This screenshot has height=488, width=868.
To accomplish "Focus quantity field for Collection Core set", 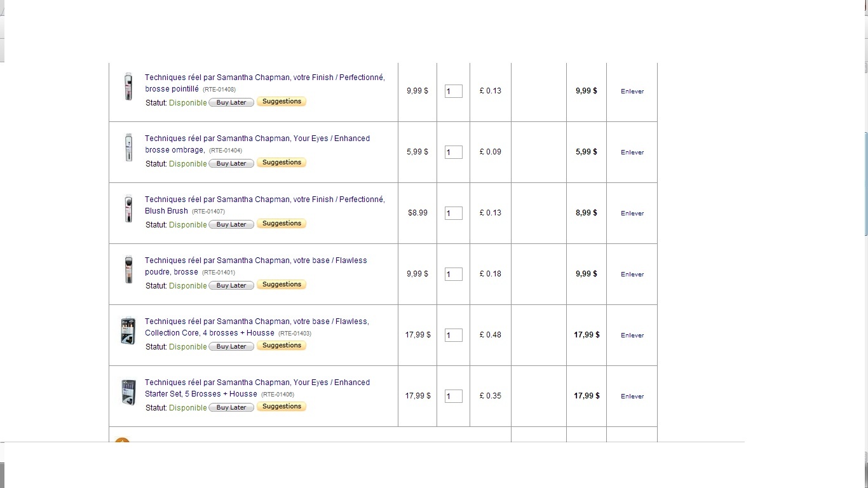I will coord(453,335).
